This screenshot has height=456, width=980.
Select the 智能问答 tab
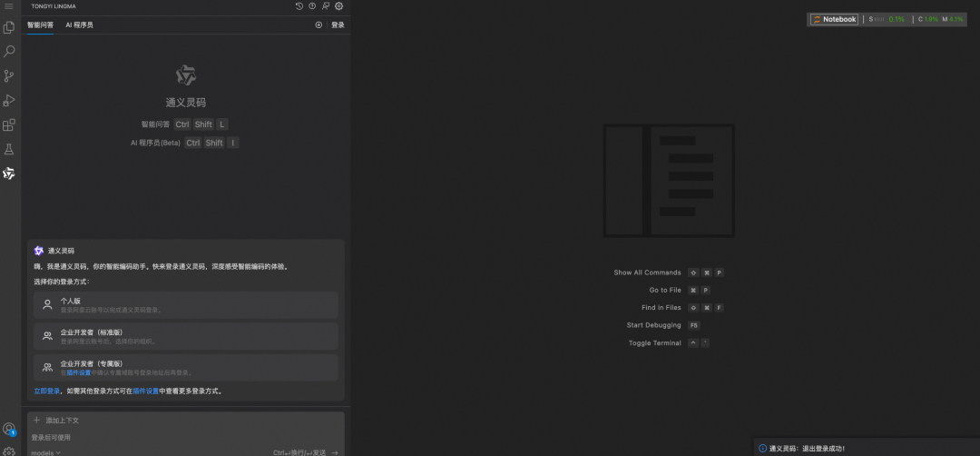coord(40,25)
